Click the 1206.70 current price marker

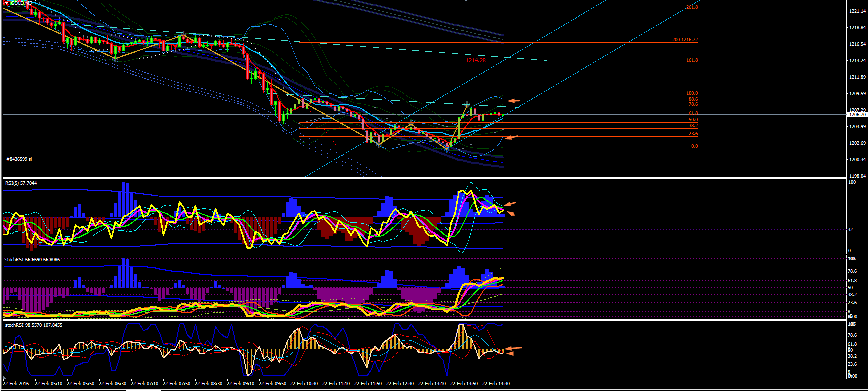click(857, 115)
